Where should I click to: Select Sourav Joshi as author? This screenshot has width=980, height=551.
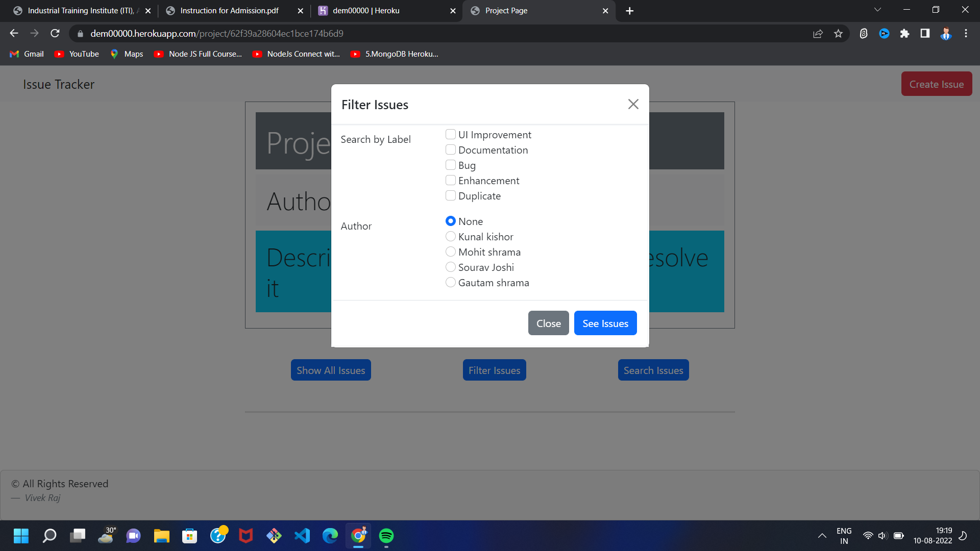(x=451, y=267)
